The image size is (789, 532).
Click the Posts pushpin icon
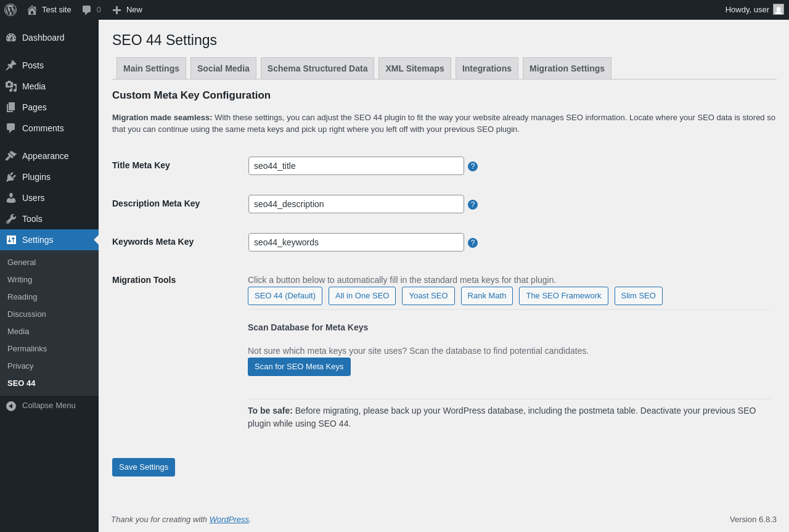pyautogui.click(x=11, y=65)
